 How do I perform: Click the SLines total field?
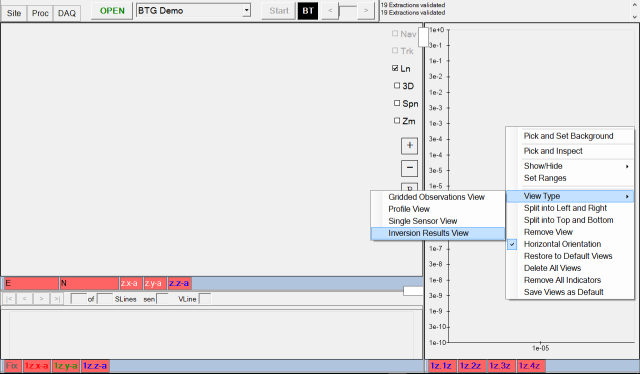[105, 299]
